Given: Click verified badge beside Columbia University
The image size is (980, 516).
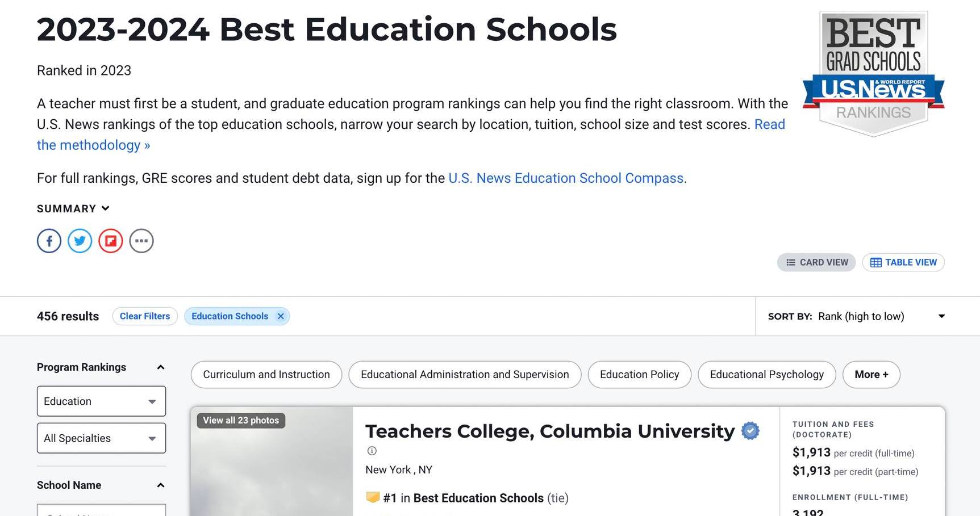Looking at the screenshot, I should pos(750,431).
